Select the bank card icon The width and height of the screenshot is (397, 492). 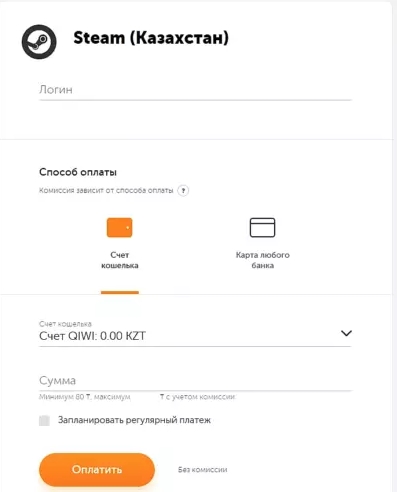point(262,228)
